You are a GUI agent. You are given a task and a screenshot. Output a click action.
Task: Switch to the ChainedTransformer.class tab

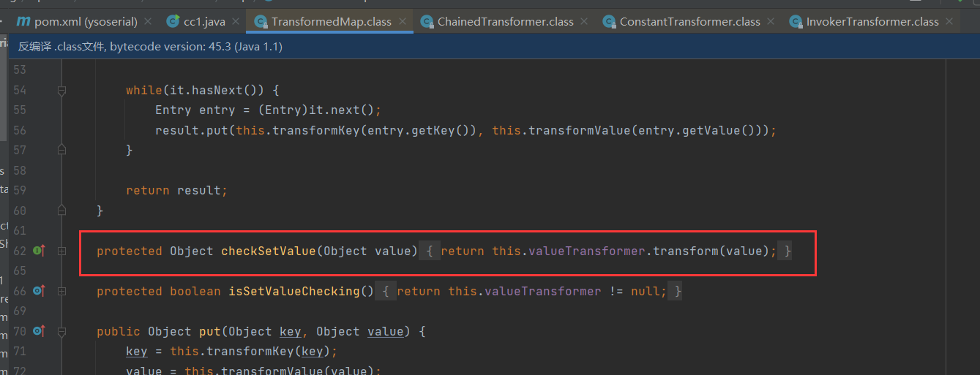coord(505,22)
